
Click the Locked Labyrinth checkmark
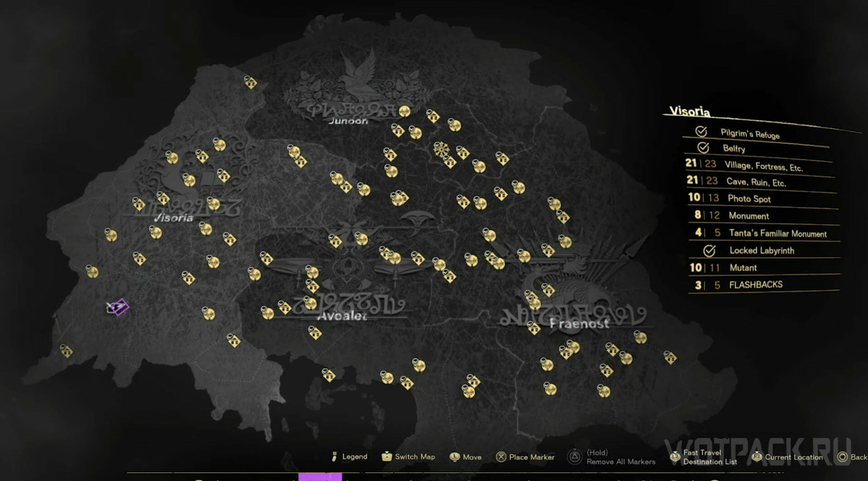click(709, 250)
